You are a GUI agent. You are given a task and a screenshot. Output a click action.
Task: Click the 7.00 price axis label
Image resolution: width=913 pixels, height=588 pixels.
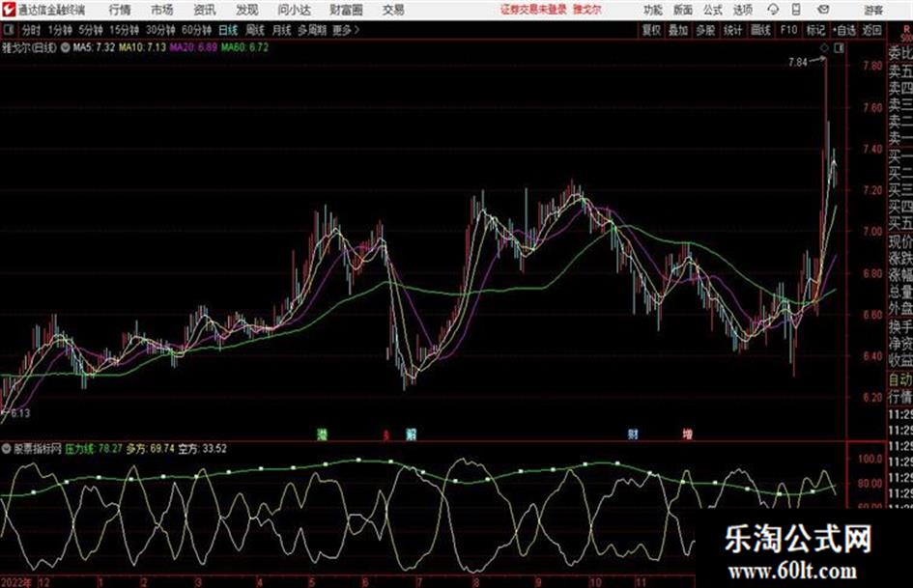(872, 232)
